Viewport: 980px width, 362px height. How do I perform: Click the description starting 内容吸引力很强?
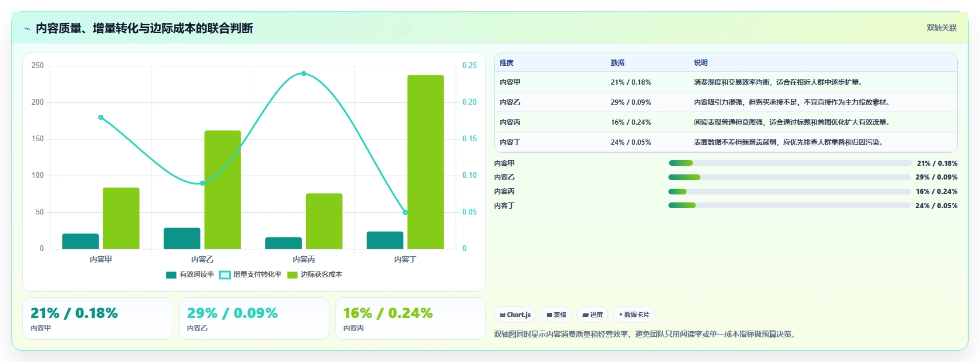tap(792, 102)
